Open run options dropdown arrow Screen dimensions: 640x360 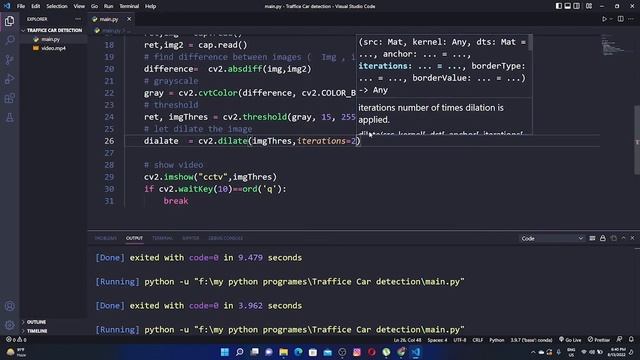pyautogui.click(x=611, y=19)
